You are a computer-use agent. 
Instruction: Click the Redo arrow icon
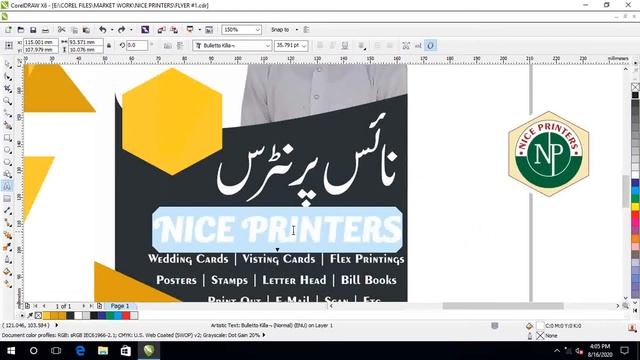click(x=121, y=30)
